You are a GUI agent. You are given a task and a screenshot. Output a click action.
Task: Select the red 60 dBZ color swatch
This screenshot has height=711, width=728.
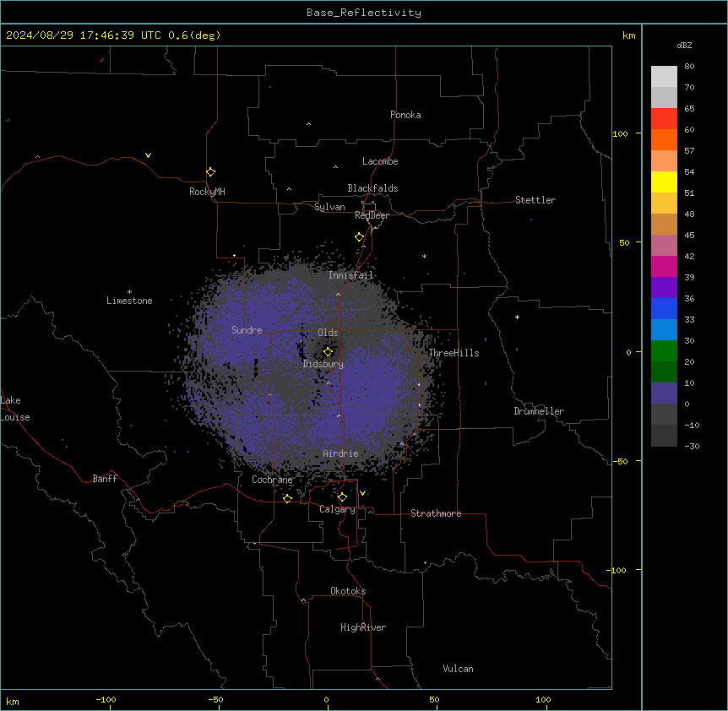pyautogui.click(x=664, y=119)
